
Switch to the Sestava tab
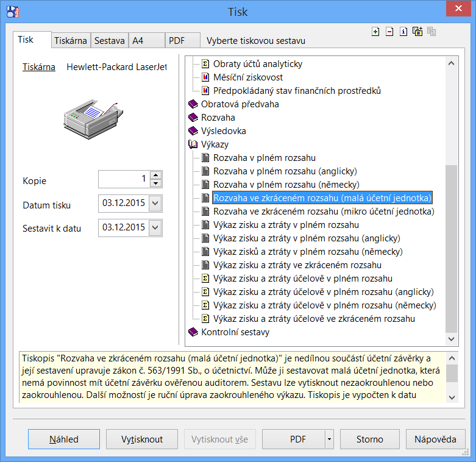pyautogui.click(x=110, y=41)
